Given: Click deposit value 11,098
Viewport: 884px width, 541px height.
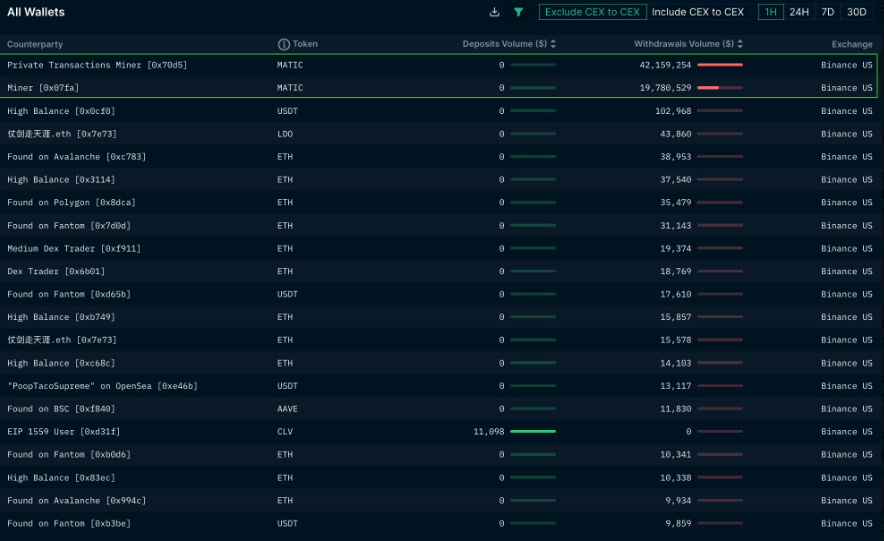Looking at the screenshot, I should point(489,432).
